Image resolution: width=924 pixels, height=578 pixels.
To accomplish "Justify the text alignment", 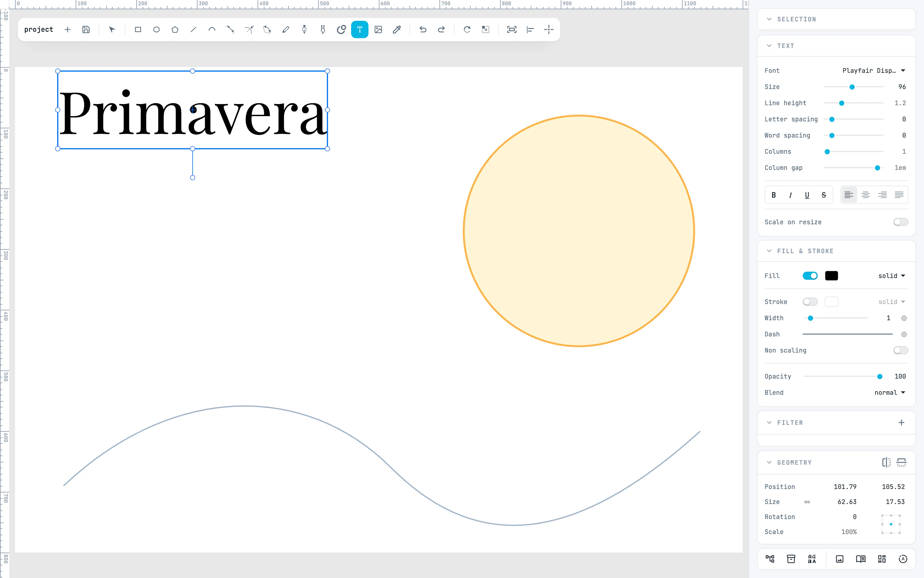I will (x=899, y=195).
